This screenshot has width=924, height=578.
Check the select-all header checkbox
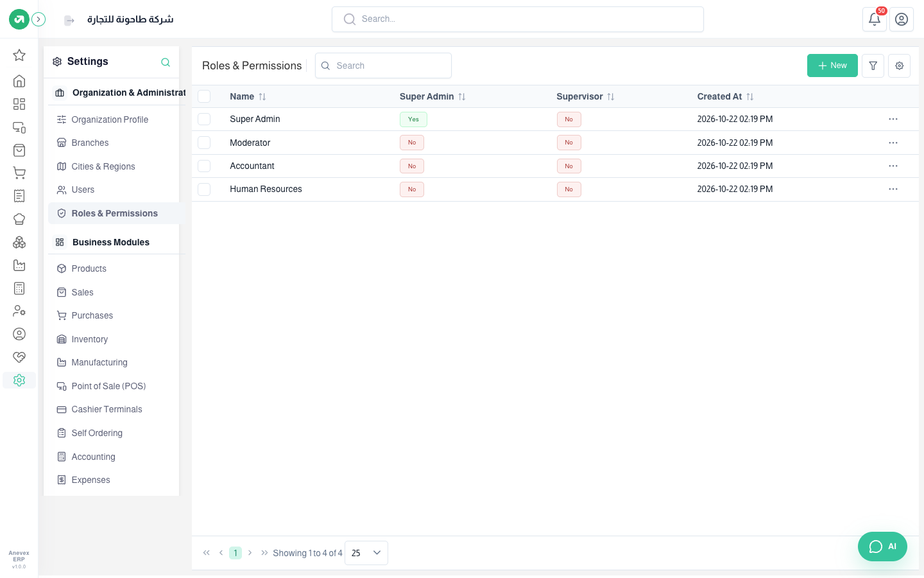204,96
